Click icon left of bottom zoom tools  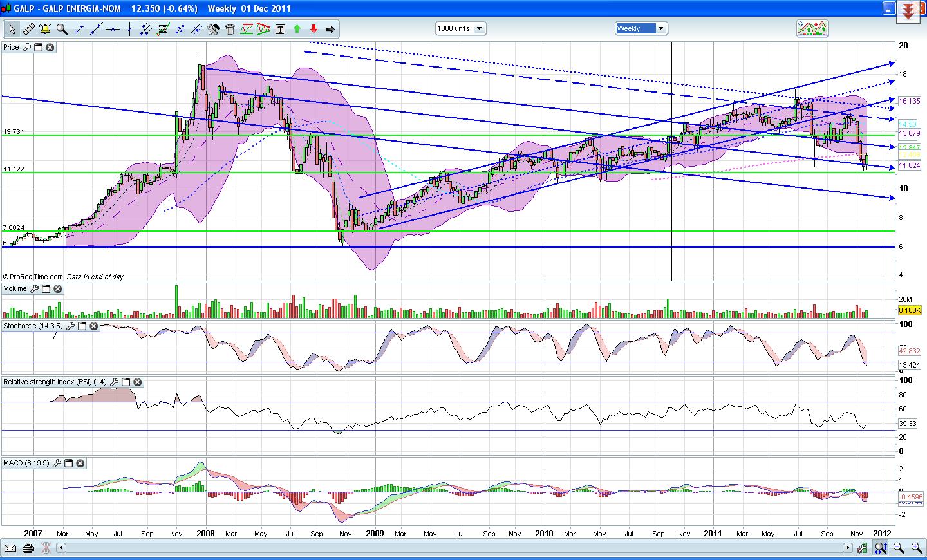pyautogui.click(x=863, y=548)
